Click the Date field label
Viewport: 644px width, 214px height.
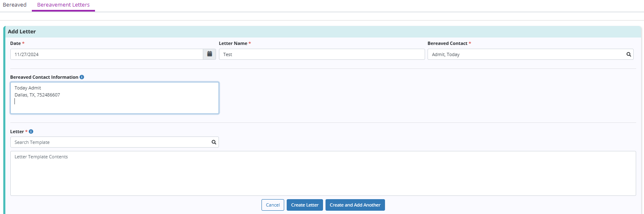[15, 43]
